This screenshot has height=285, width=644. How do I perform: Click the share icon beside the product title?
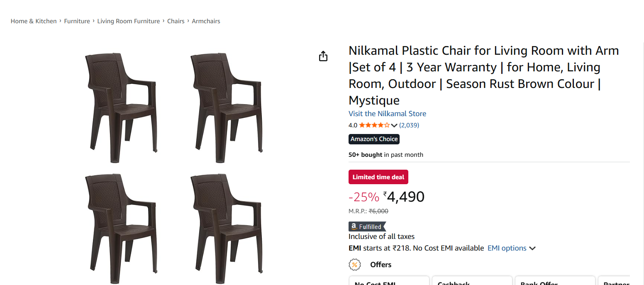click(x=323, y=56)
